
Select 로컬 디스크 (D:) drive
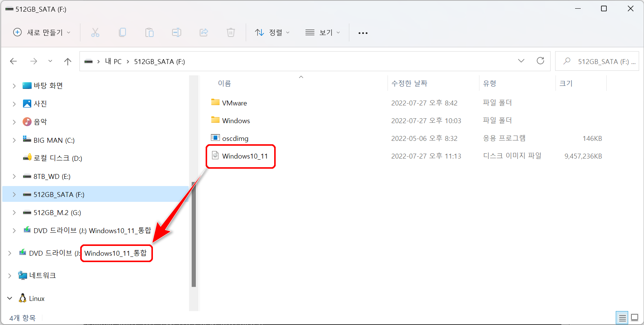coord(58,158)
